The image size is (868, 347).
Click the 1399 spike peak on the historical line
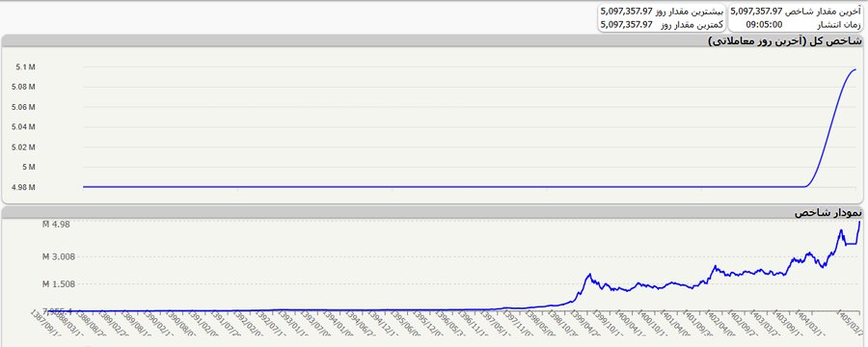coord(589,274)
